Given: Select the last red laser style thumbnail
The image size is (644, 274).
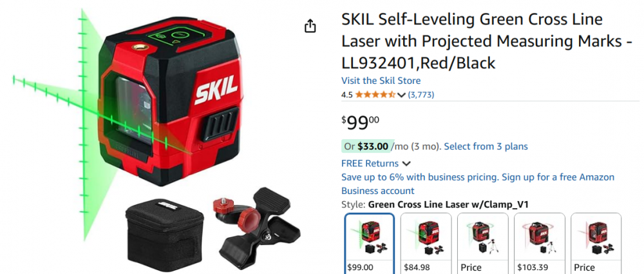Looking at the screenshot, I should point(596,243).
